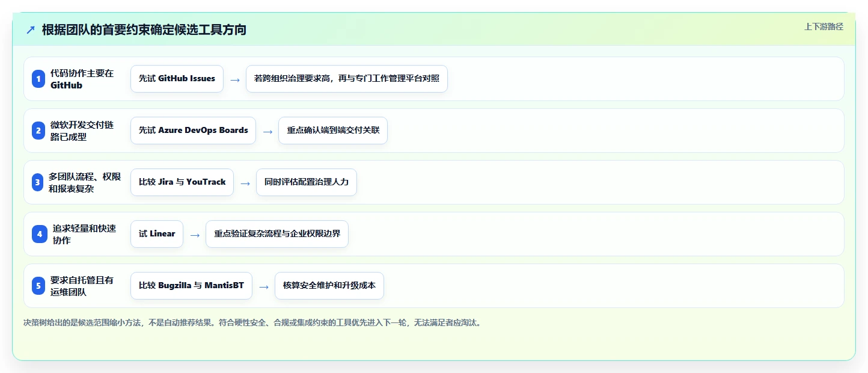The height and width of the screenshot is (373, 868).
Task: Select the 追求轻量和快速协作 condition
Action: point(85,234)
